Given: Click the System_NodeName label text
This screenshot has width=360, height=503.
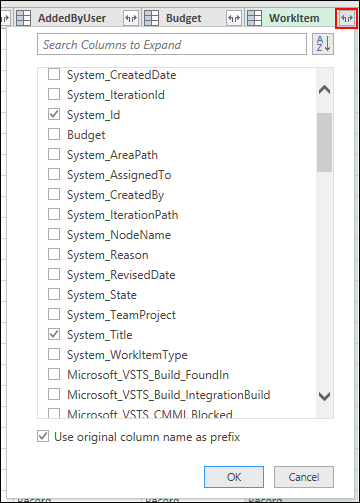Looking at the screenshot, I should 119,235.
